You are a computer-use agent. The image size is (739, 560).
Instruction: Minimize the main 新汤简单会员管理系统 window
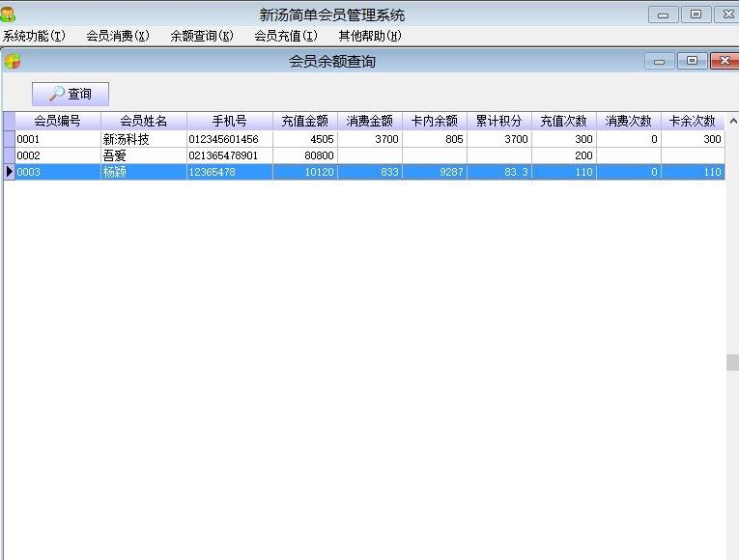[663, 14]
